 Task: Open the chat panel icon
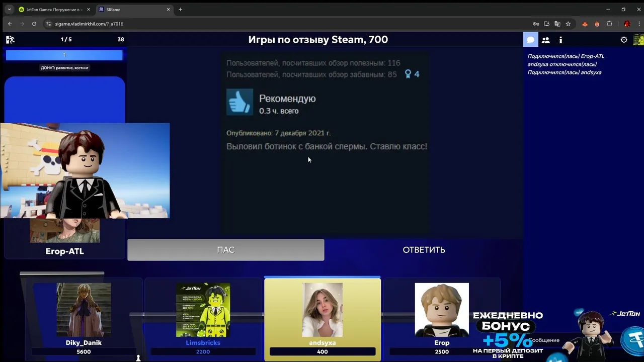(x=530, y=40)
